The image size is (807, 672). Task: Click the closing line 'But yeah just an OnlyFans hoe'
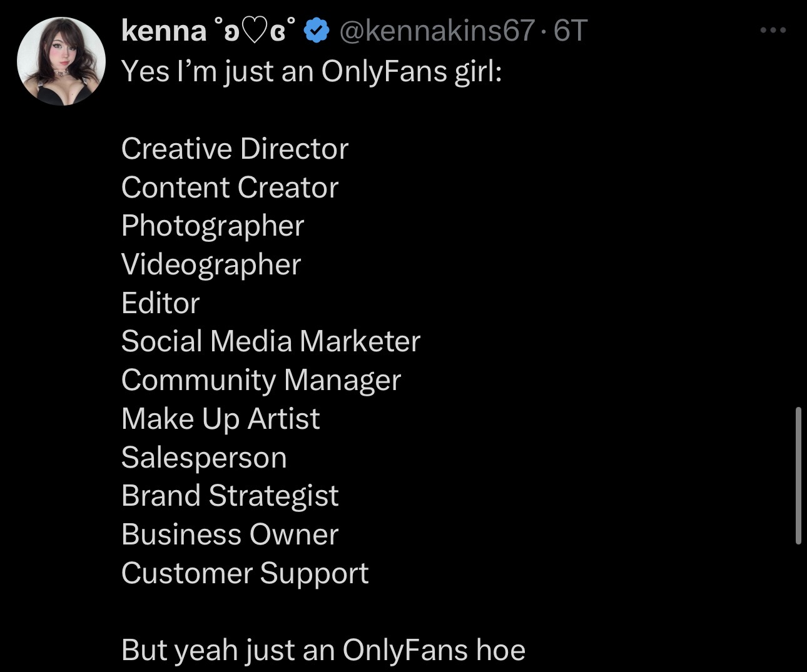tap(323, 650)
